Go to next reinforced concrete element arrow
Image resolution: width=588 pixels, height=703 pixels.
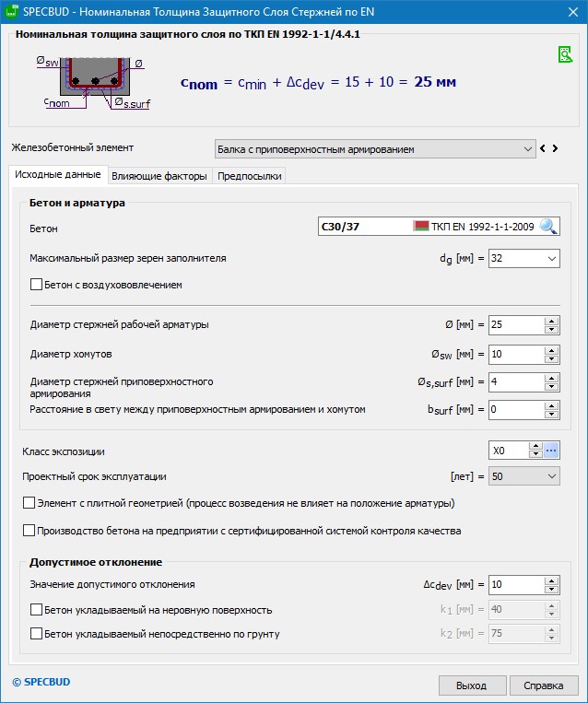557,148
